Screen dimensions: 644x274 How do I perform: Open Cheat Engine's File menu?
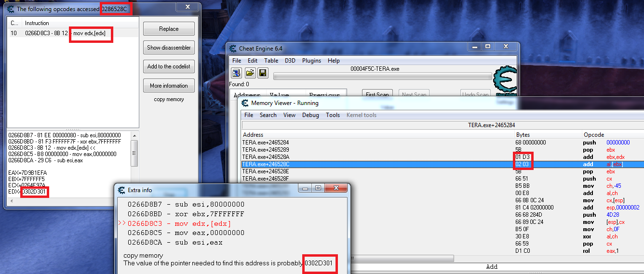(237, 61)
